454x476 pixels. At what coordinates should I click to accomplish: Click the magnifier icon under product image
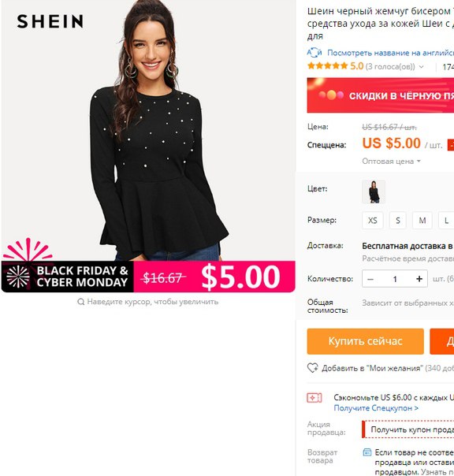point(80,302)
